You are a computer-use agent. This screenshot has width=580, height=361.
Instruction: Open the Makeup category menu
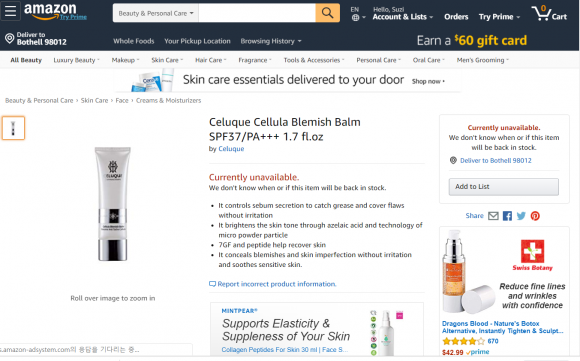pos(125,60)
